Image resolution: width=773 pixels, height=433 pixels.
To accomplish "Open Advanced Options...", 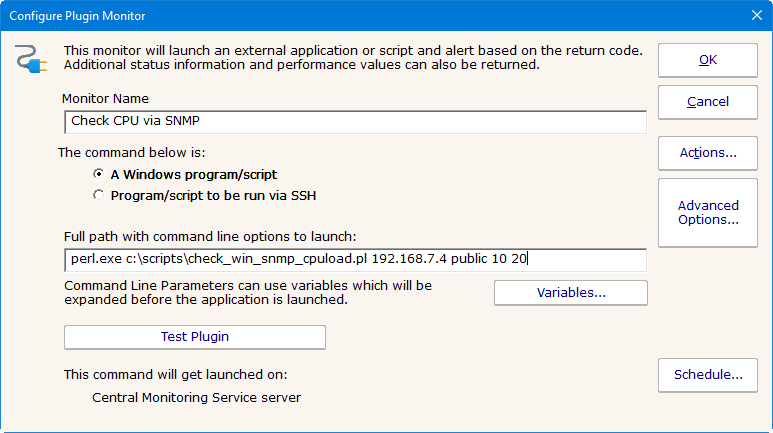I will point(707,212).
